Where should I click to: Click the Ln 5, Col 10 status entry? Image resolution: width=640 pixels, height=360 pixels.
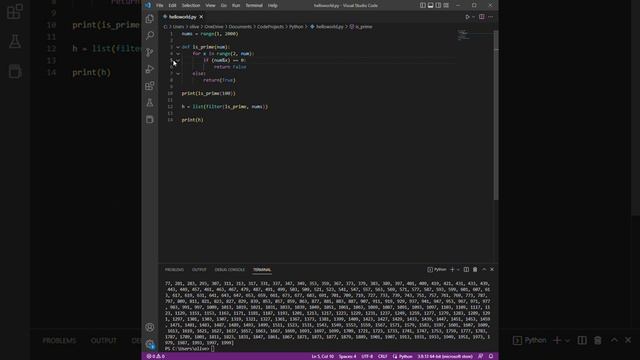pyautogui.click(x=322, y=356)
